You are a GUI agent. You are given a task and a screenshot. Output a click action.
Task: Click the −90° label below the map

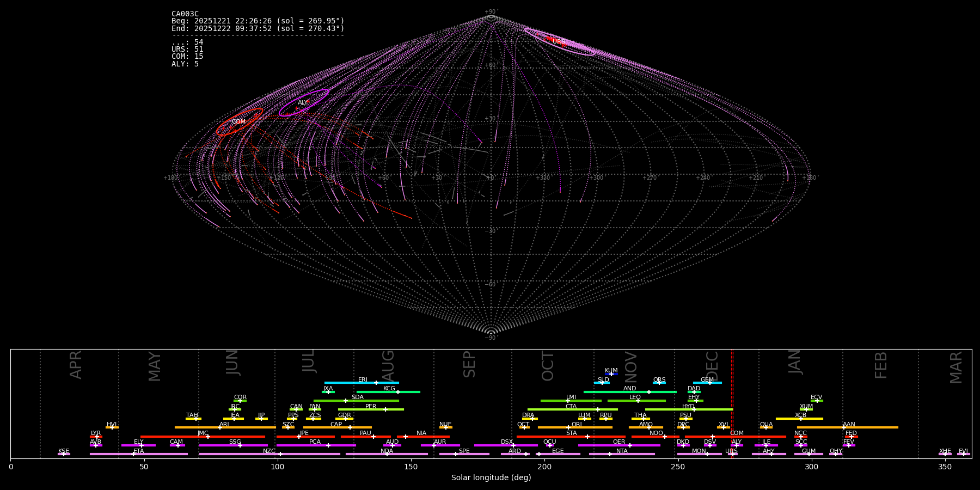[x=491, y=338]
